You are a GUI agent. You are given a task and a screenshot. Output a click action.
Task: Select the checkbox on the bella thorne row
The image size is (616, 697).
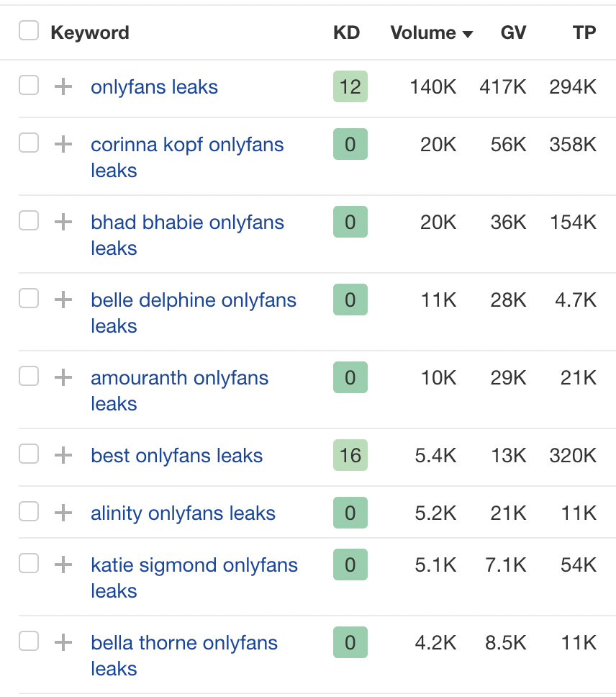[x=29, y=642]
